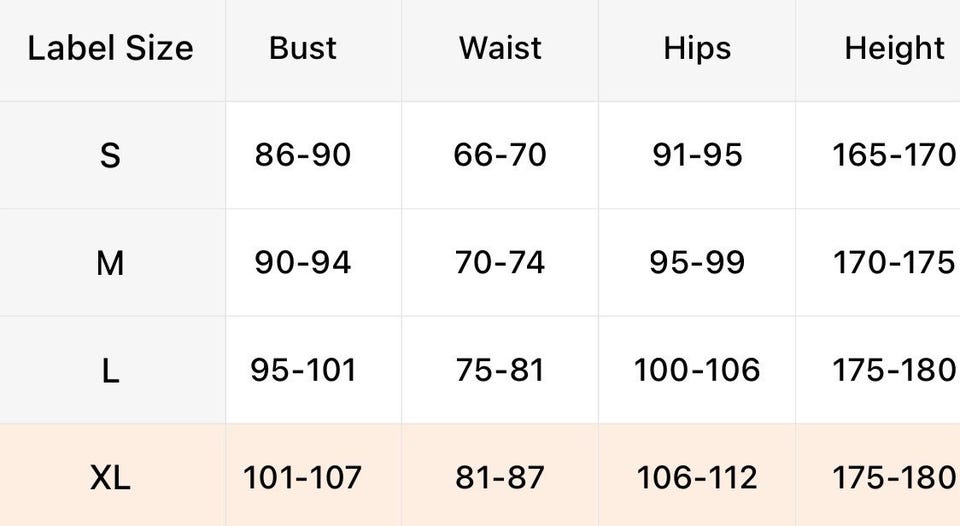Select the S size row label
Viewport: 960px width, 526px height.
click(x=110, y=156)
